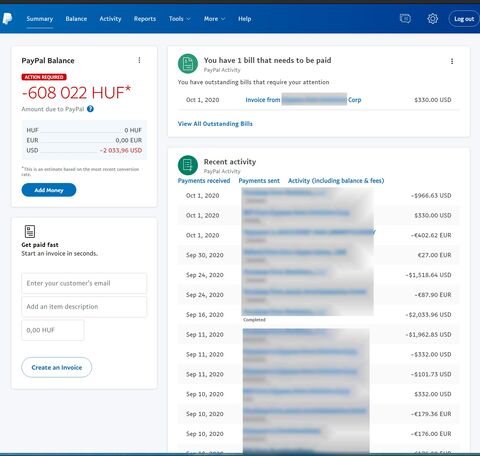The image size is (480, 456).
Task: Click the -2 033,96 USD balance row
Action: (84, 150)
